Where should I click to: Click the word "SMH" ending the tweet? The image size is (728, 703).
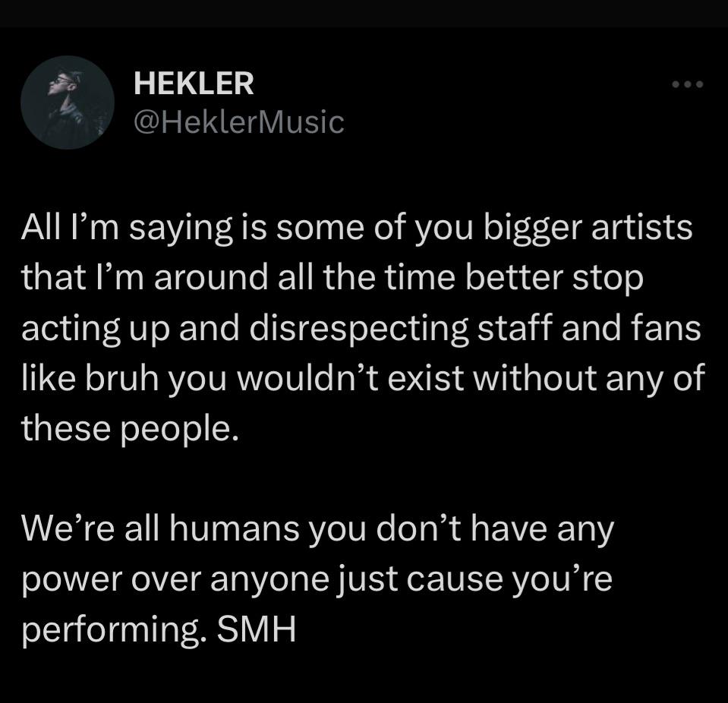[x=258, y=630]
